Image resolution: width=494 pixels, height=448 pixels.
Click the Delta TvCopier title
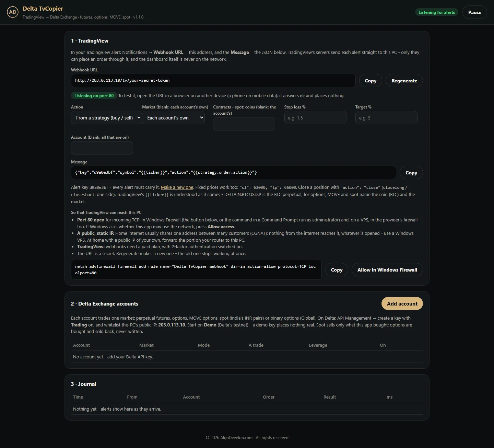click(x=43, y=9)
